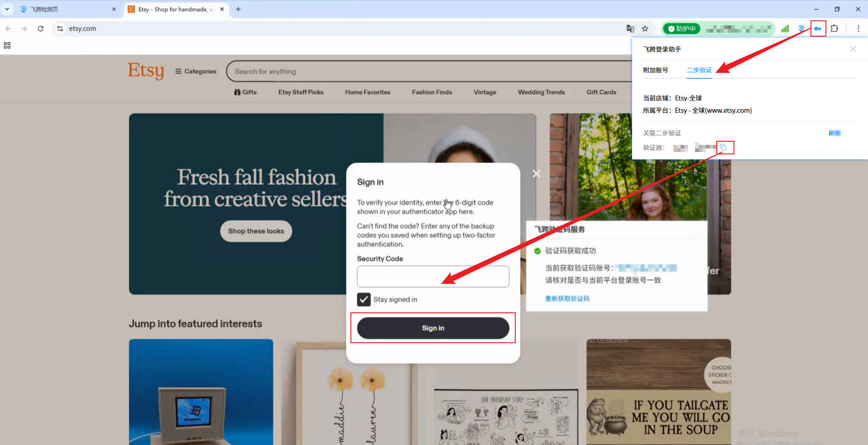Click the green signal bars extension icon
Image resolution: width=868 pixels, height=445 pixels.
pyautogui.click(x=785, y=29)
